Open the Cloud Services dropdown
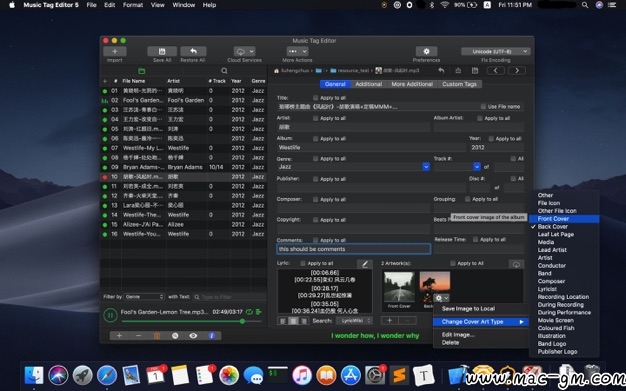The width and height of the screenshot is (626, 391). [x=244, y=51]
